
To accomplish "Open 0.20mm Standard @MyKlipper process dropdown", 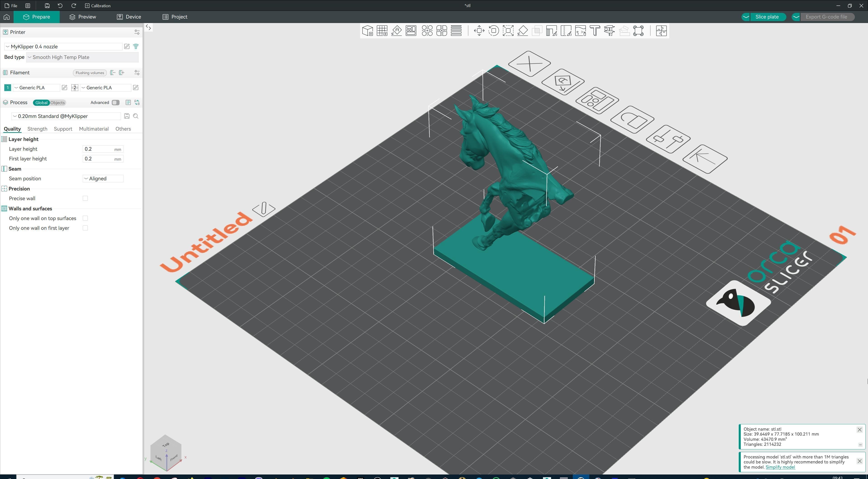I will tap(66, 116).
